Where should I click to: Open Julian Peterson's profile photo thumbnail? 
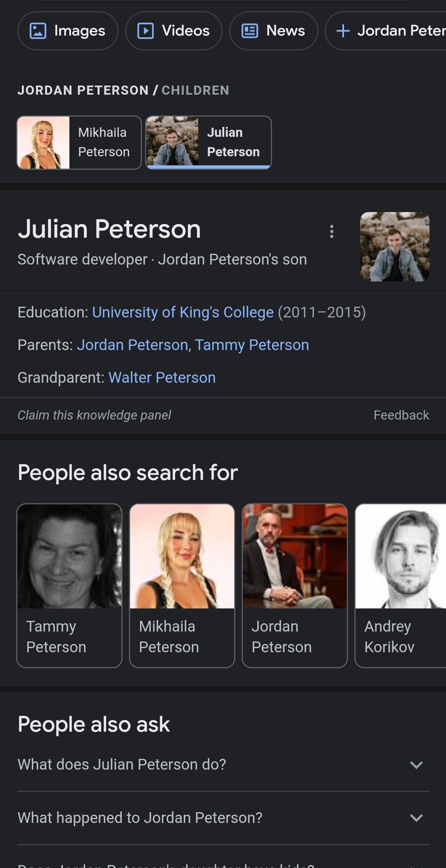pos(395,247)
